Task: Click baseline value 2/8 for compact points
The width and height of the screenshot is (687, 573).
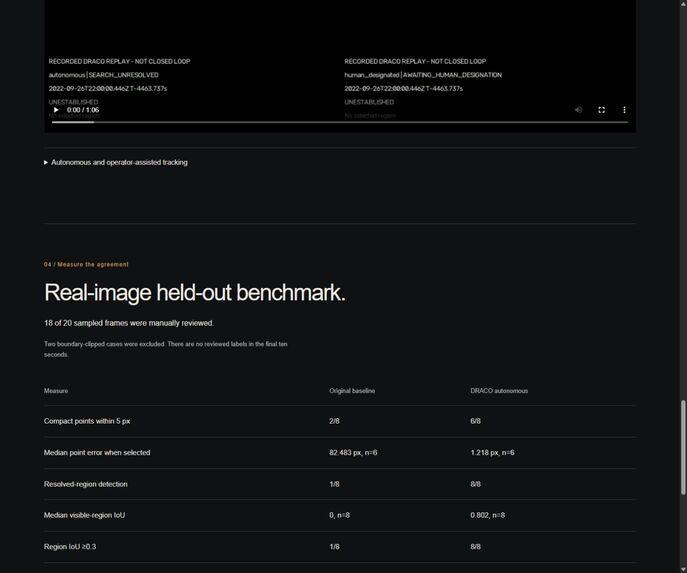Action: tap(334, 421)
